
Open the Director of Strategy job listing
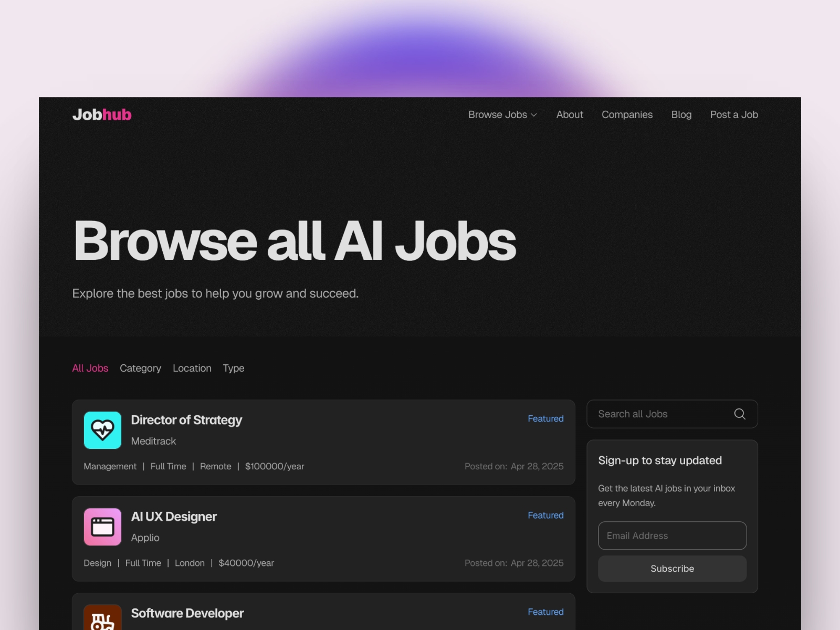click(x=186, y=419)
